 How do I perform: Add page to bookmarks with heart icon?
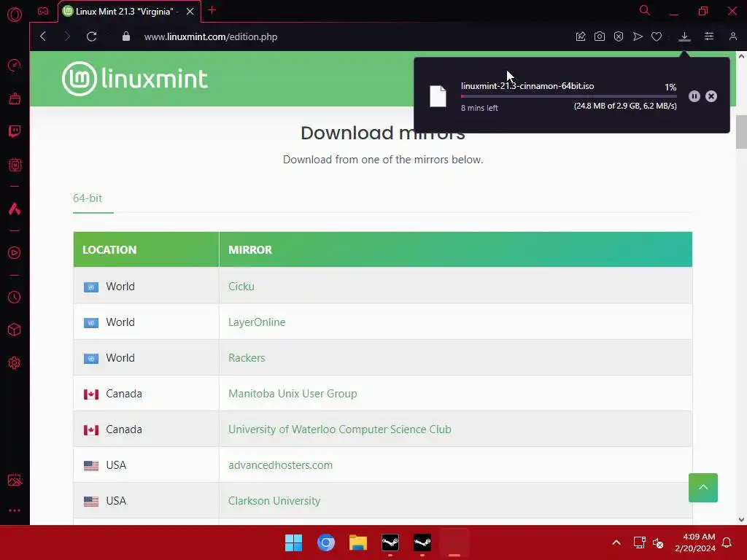click(657, 36)
